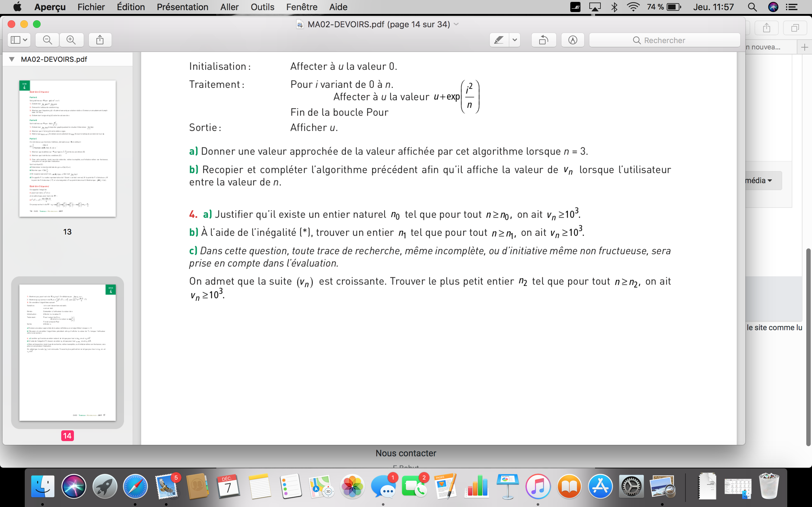Launch the iBooks app from the Dock
This screenshot has width=812, height=507.
[569, 486]
